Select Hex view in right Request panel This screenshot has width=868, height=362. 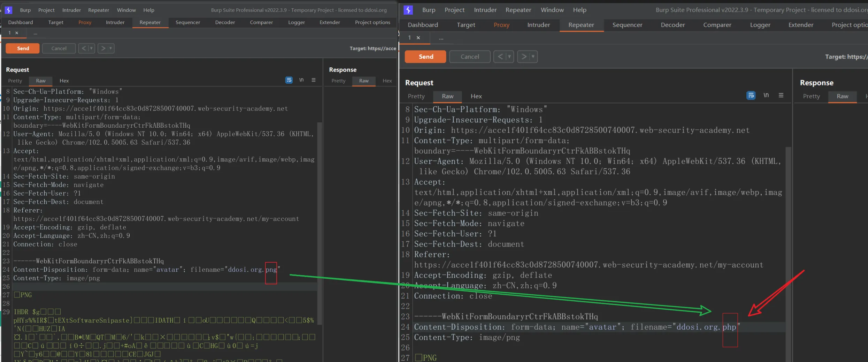coord(476,96)
